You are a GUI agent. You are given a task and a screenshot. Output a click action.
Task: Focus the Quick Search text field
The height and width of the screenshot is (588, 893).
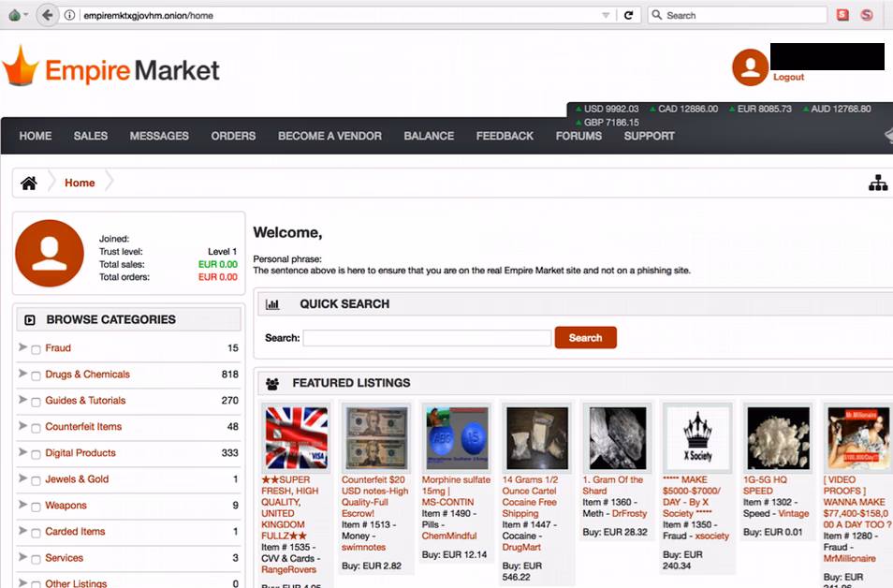[x=427, y=338]
